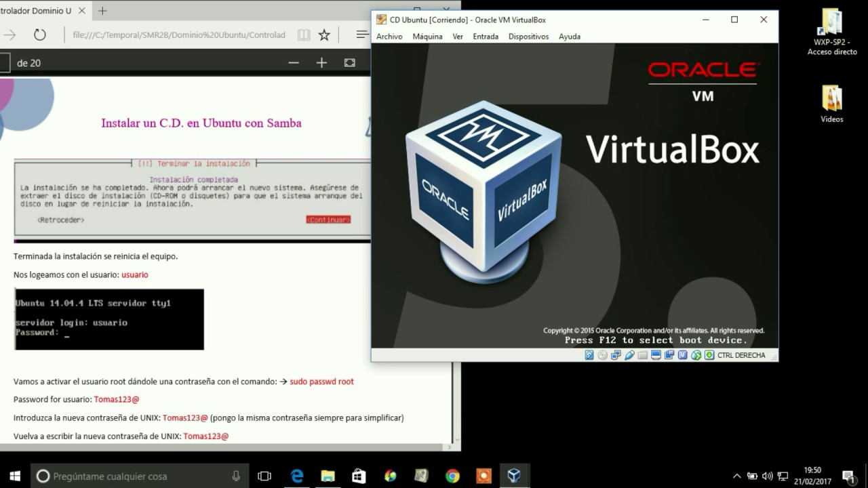Click the Cortana microphone icon
The image size is (868, 488).
click(236, 476)
